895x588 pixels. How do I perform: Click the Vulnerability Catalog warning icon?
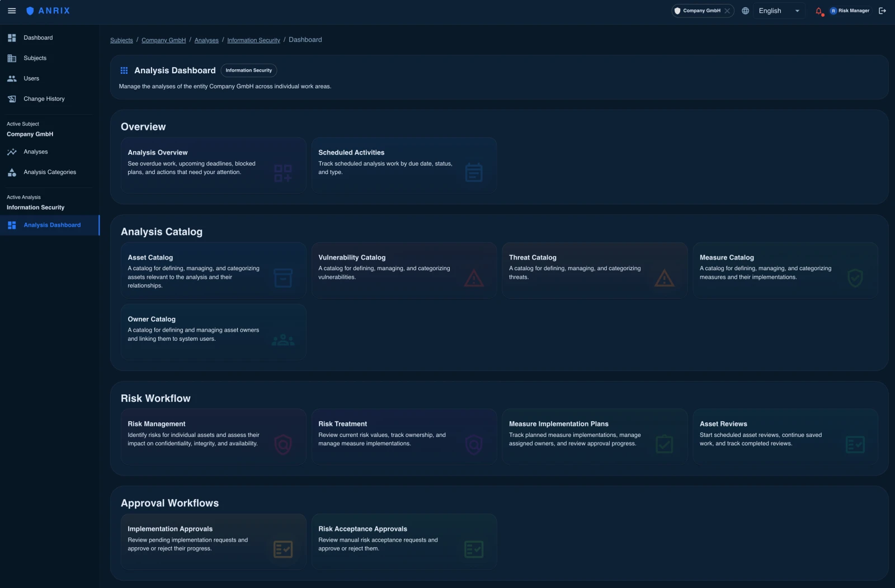(474, 278)
